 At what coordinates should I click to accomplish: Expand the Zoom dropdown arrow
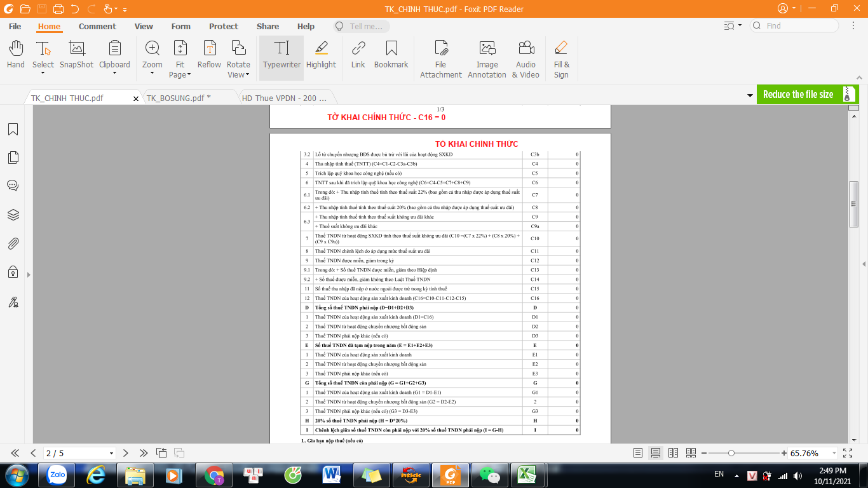tap(153, 74)
